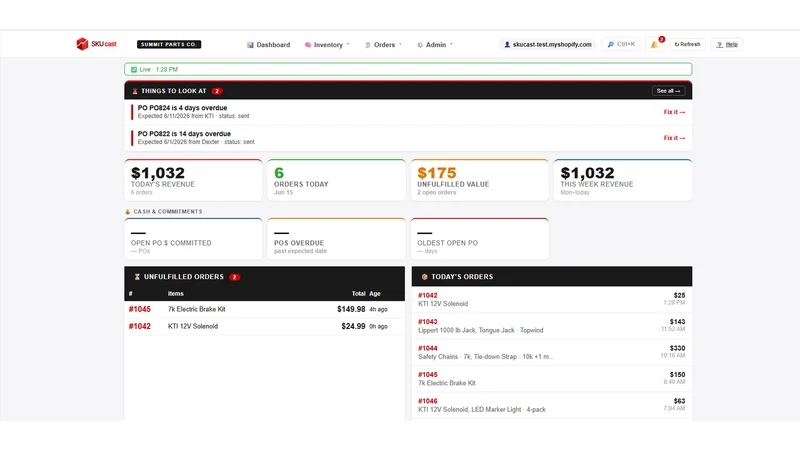800x450 pixels.
Task: Click the Things To Look At count badge
Action: [x=217, y=91]
